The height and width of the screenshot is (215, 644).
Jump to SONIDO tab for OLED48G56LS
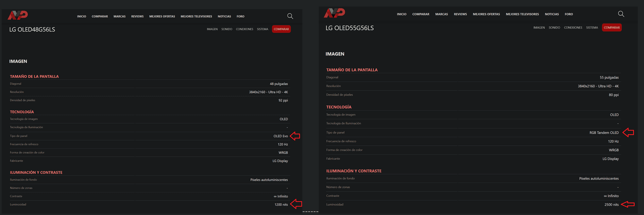coord(227,29)
